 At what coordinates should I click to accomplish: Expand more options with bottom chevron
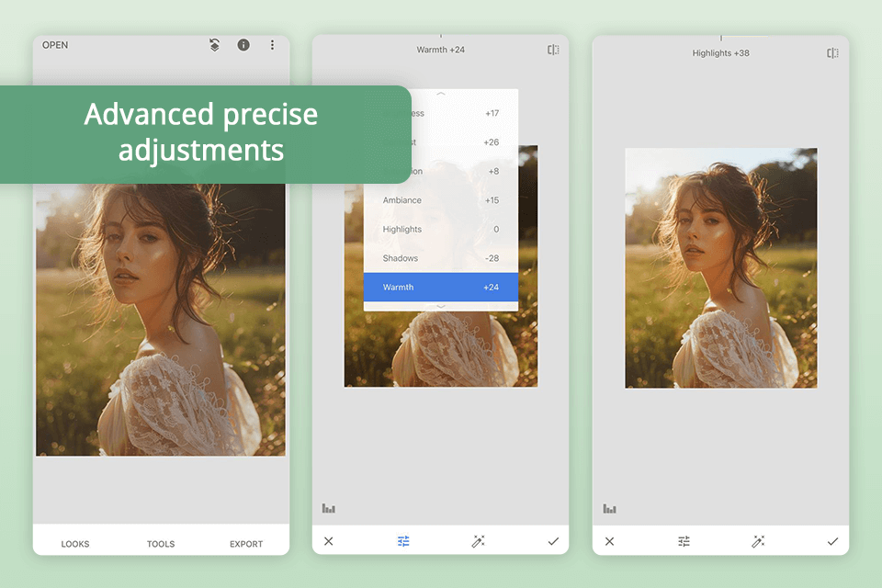[441, 306]
